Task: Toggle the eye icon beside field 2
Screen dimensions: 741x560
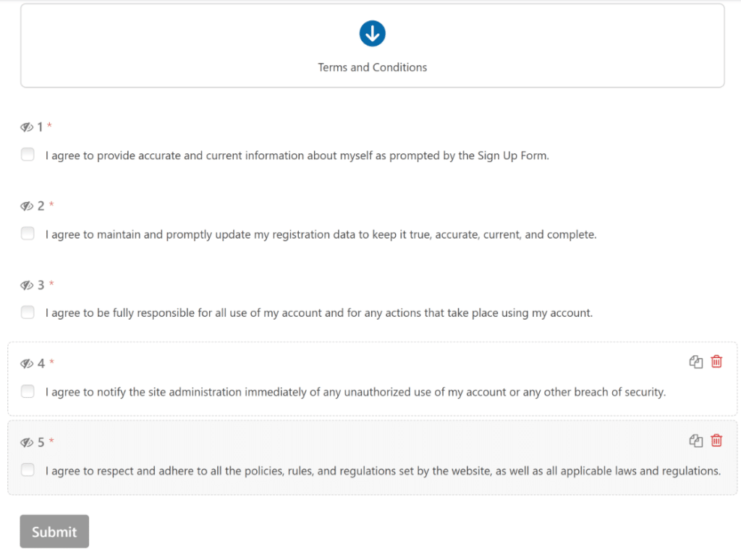Action: point(27,205)
